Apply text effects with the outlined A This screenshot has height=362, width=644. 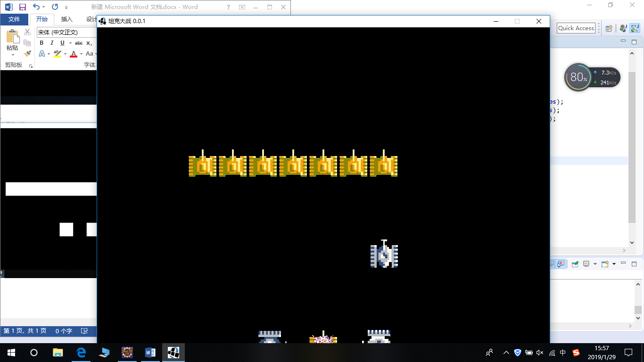pyautogui.click(x=41, y=54)
